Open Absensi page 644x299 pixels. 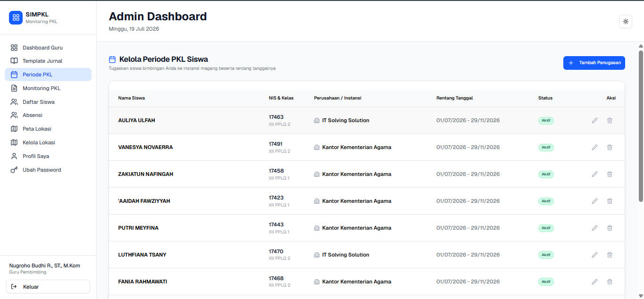point(48,115)
